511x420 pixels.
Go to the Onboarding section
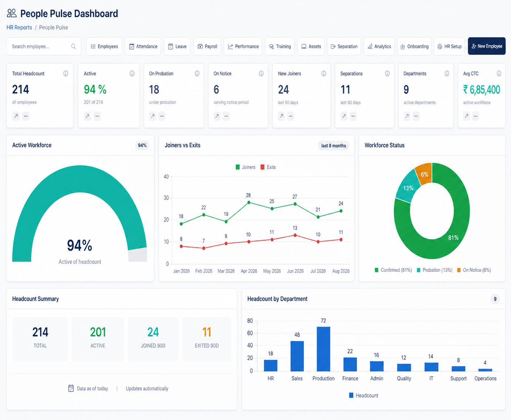(x=414, y=47)
